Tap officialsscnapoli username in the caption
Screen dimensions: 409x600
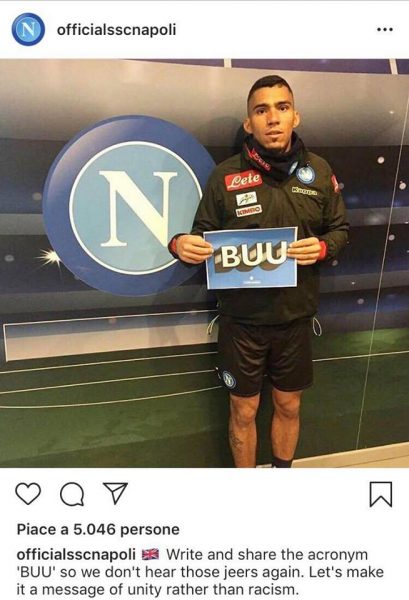76,554
